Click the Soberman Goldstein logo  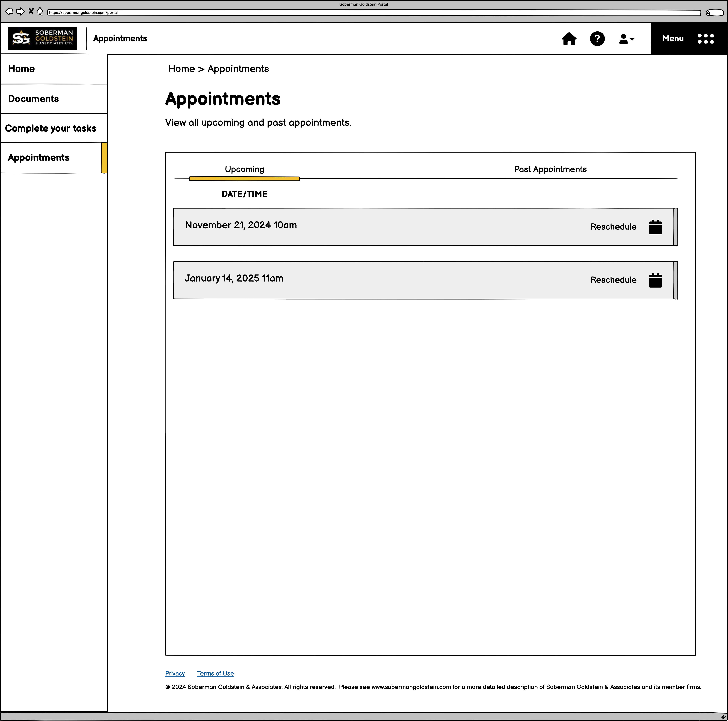pos(43,38)
